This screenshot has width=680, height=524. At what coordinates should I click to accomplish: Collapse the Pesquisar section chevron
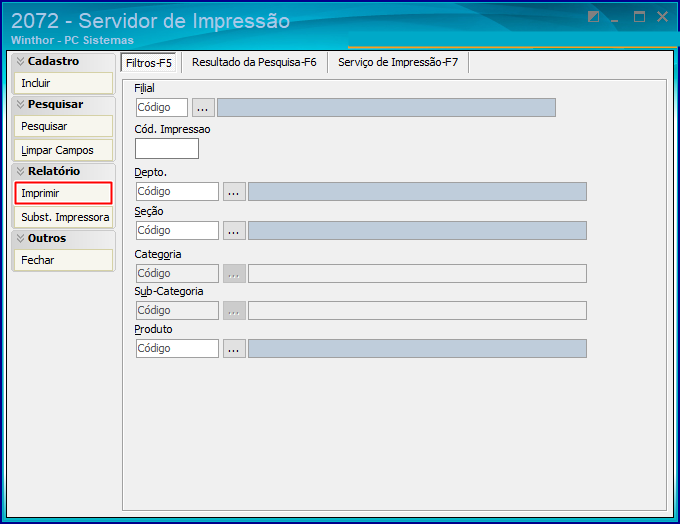pos(20,104)
